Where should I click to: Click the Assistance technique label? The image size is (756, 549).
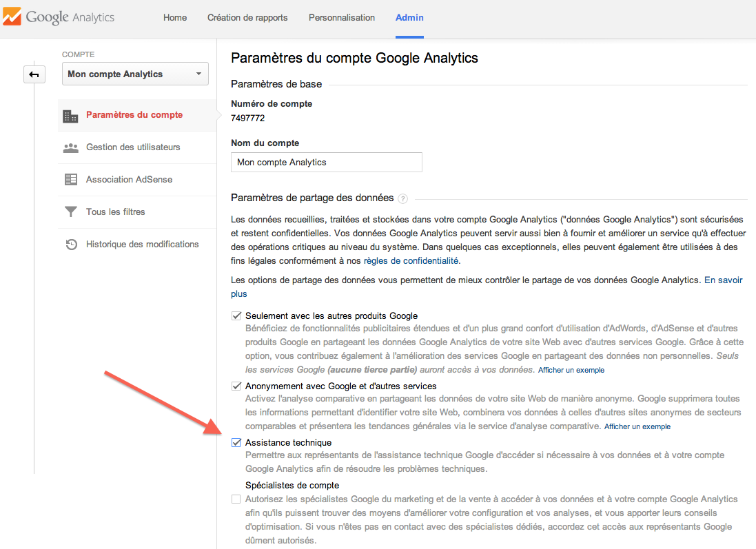(x=288, y=442)
